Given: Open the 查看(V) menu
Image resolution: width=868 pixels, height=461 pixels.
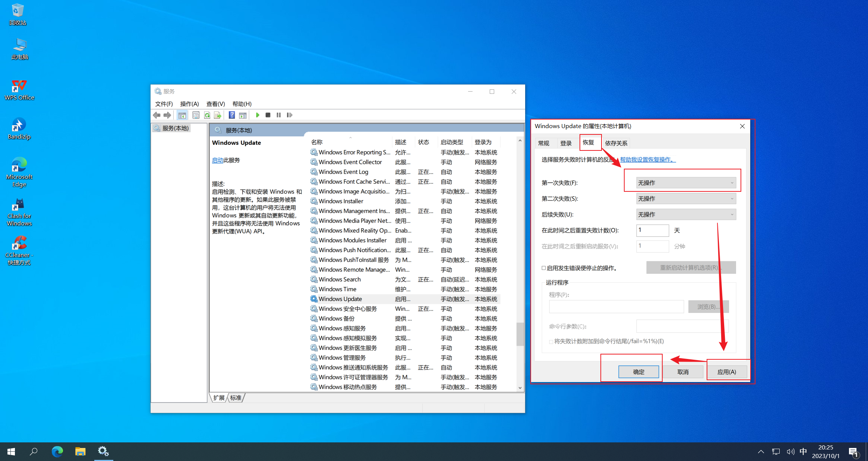Looking at the screenshot, I should pyautogui.click(x=215, y=104).
